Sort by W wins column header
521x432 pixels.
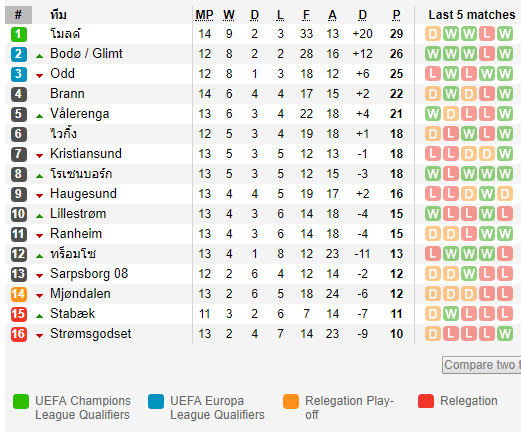[229, 15]
